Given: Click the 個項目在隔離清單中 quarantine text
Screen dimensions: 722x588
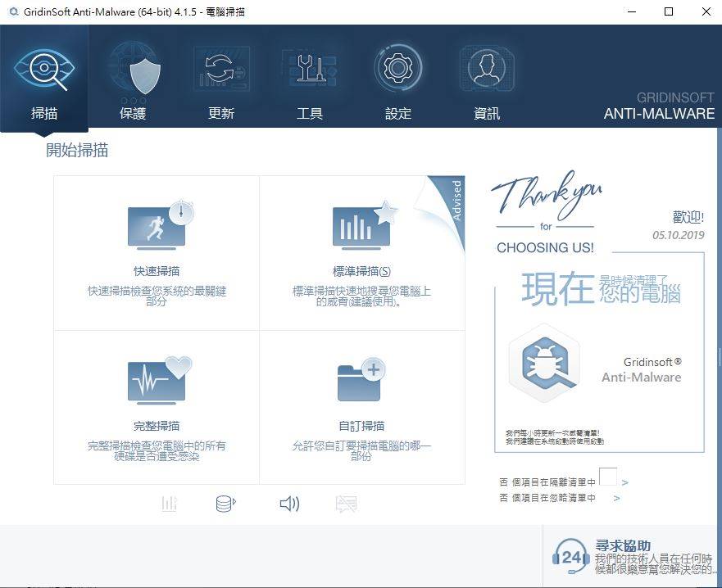Looking at the screenshot, I should coord(554,482).
